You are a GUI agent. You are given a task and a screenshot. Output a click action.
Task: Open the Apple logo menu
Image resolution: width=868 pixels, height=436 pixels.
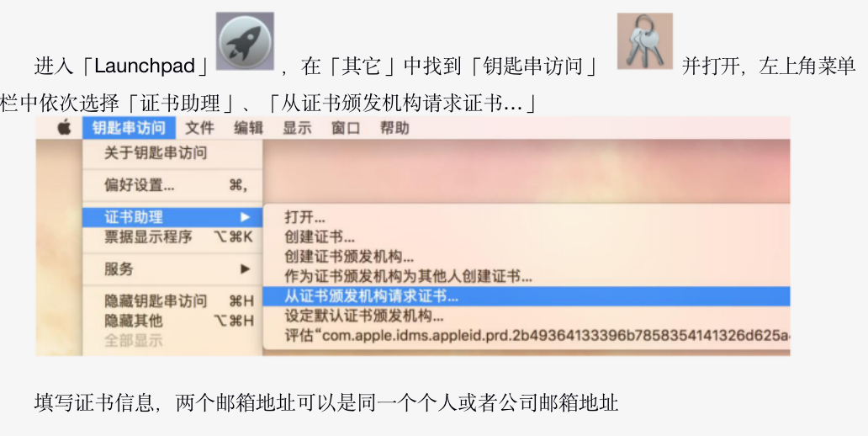pos(64,128)
